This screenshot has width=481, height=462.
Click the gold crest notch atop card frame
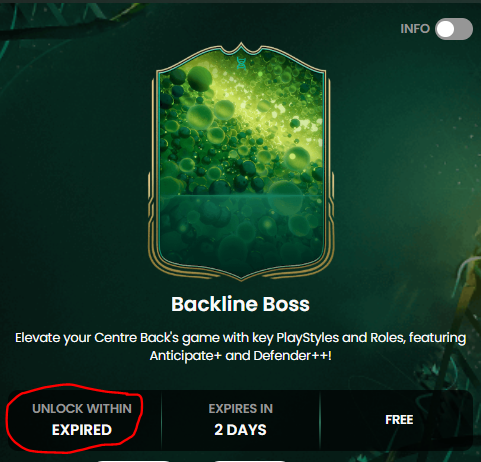(241, 48)
